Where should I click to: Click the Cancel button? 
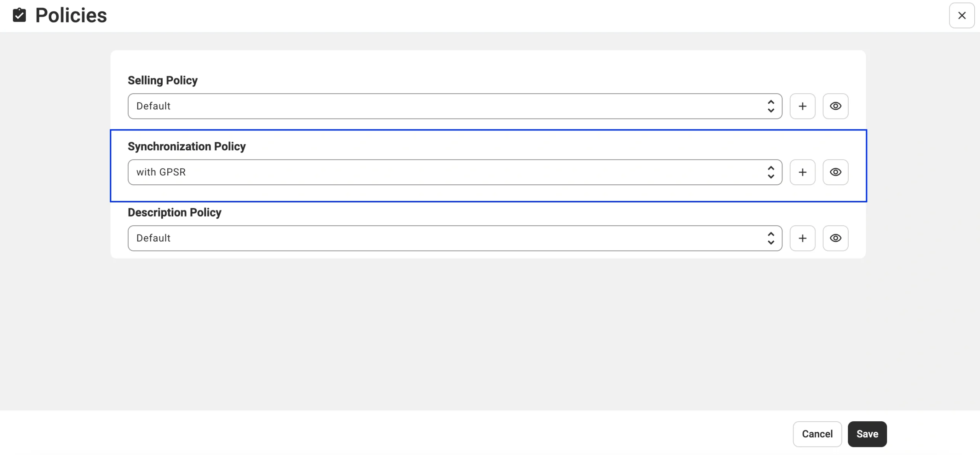pos(817,434)
